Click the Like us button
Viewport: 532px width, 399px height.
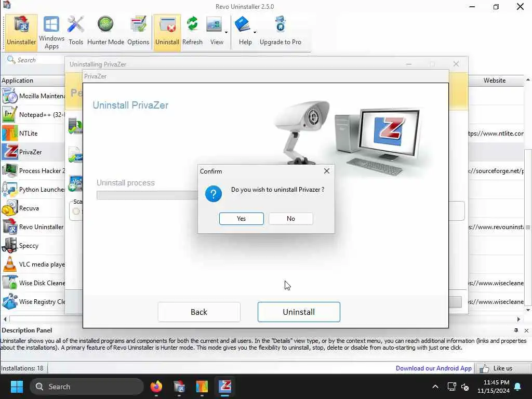pyautogui.click(x=503, y=368)
